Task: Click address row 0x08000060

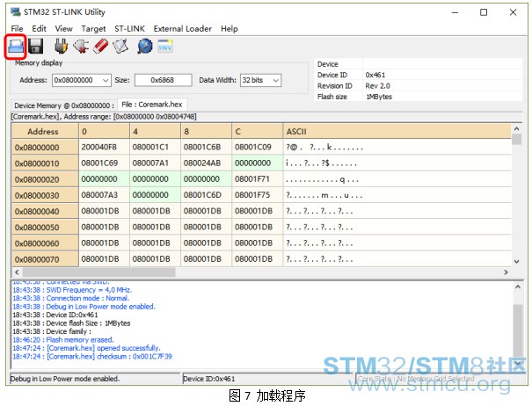Action: [x=45, y=243]
